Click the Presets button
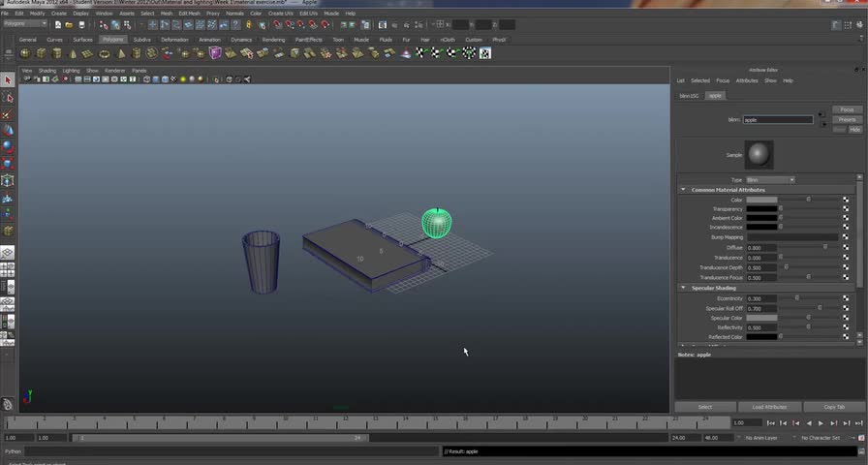Screen dimensions: 868x465 [x=847, y=119]
